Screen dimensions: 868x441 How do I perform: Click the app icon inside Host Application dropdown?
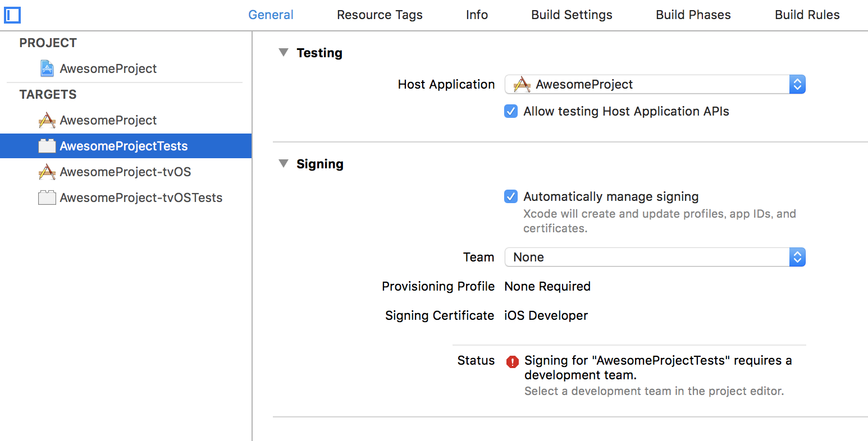pyautogui.click(x=521, y=84)
